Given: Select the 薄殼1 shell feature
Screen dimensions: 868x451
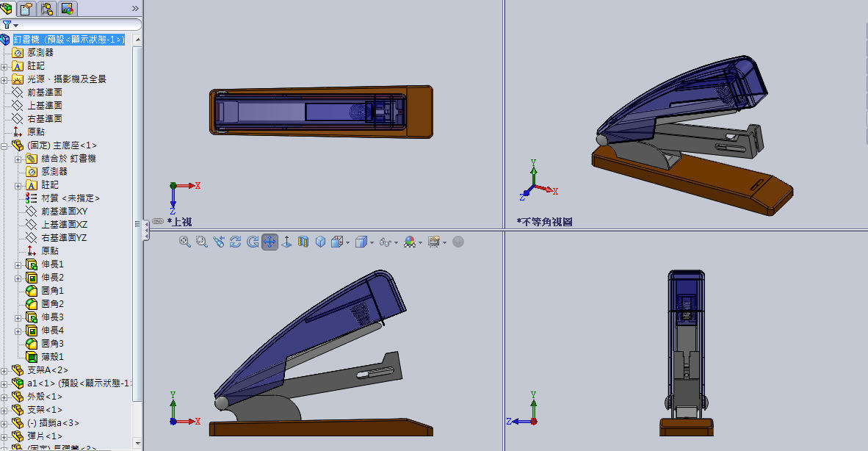Looking at the screenshot, I should click(52, 357).
